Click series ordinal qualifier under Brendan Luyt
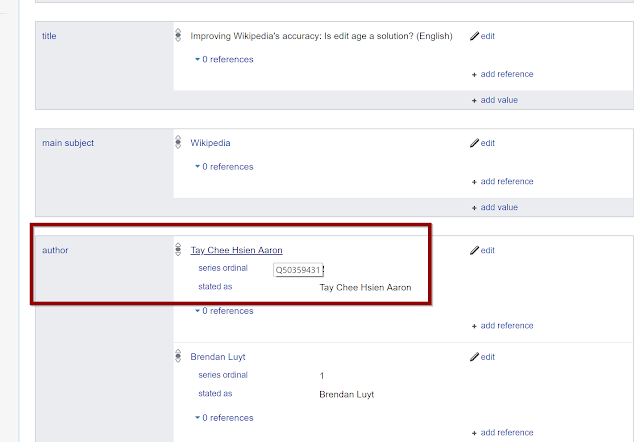 [223, 375]
